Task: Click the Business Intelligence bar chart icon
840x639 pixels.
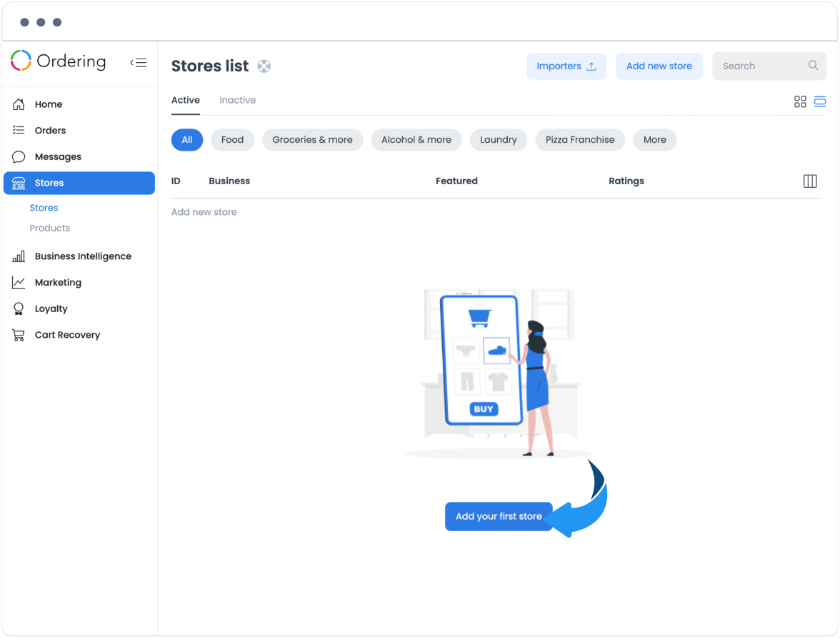Action: tap(19, 256)
